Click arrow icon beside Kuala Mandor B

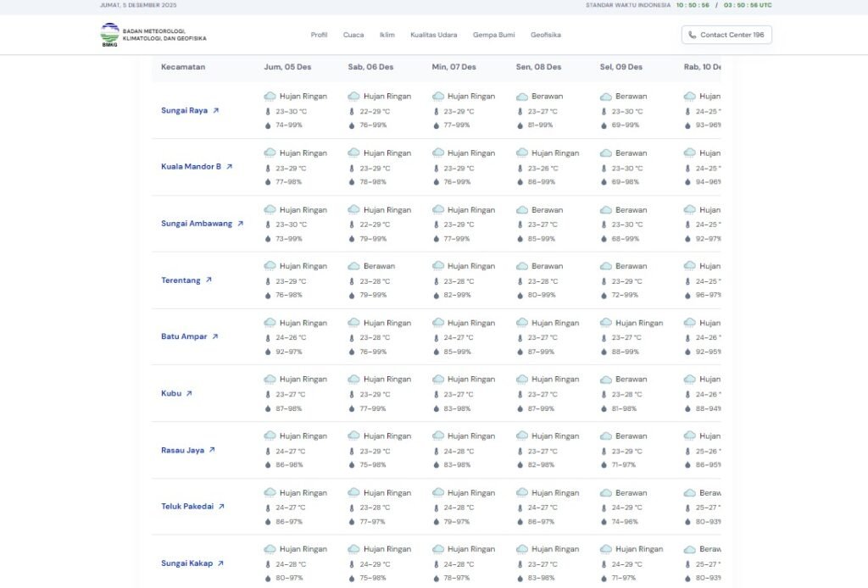click(x=230, y=167)
